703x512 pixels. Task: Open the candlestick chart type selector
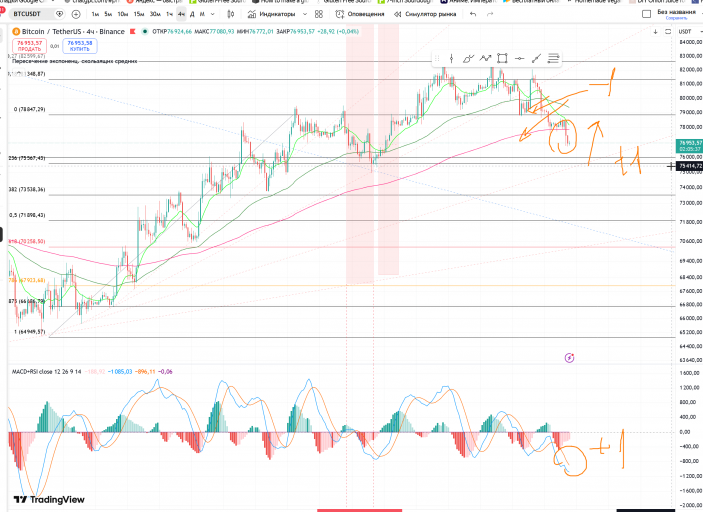(231, 14)
